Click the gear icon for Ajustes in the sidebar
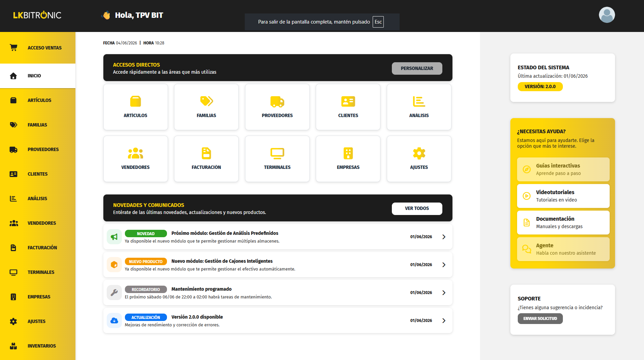 (13, 321)
